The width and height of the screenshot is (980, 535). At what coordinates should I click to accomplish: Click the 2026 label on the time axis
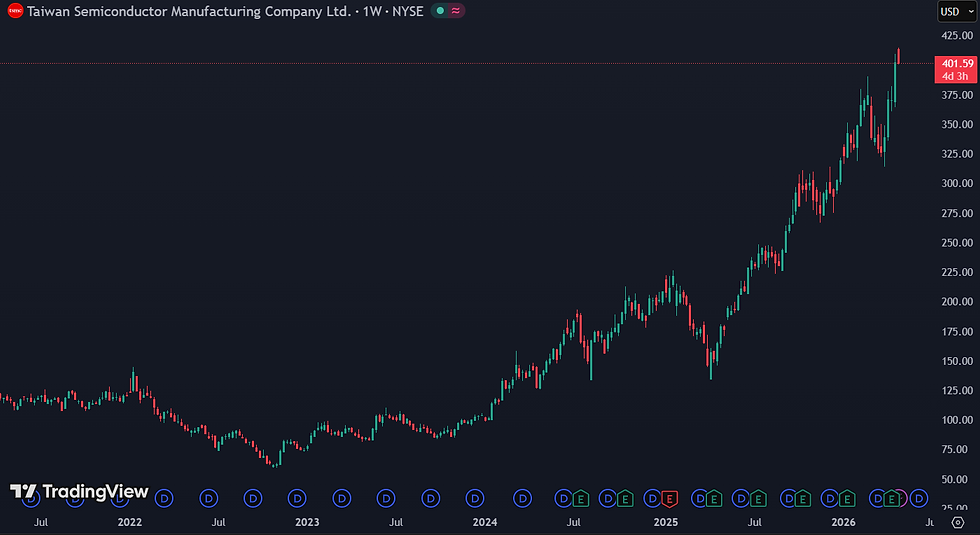[843, 522]
